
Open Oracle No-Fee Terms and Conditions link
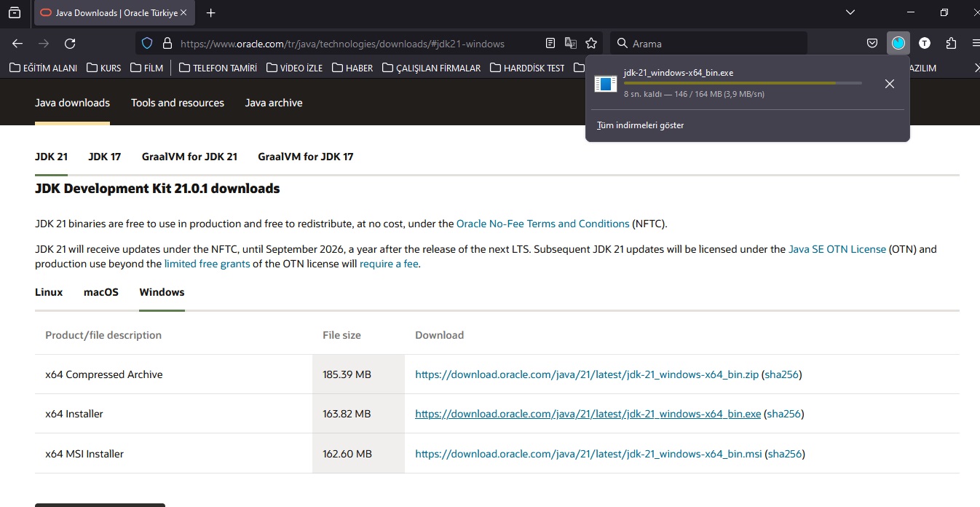pyautogui.click(x=542, y=224)
